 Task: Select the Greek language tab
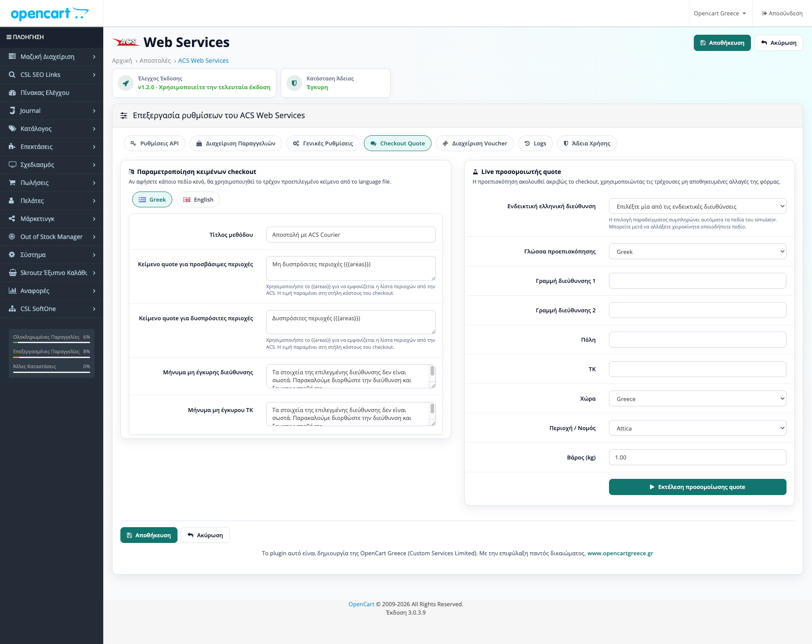(152, 199)
